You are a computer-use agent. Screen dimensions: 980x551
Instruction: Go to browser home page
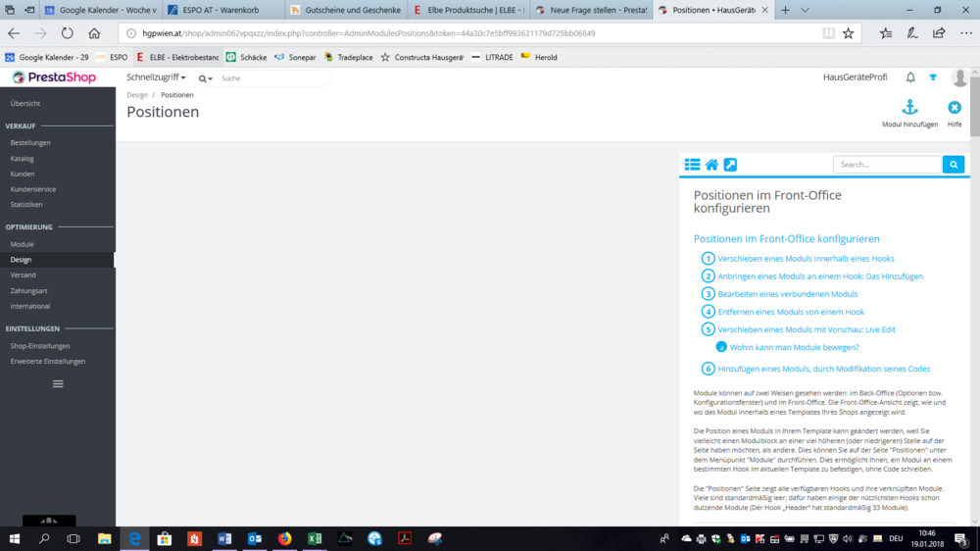[94, 33]
